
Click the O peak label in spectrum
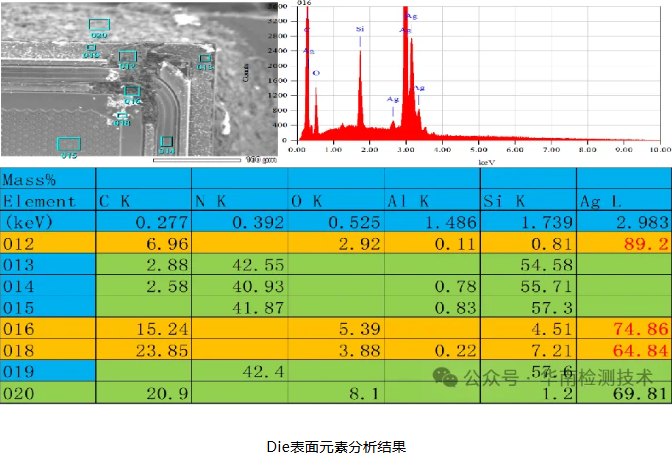[x=316, y=73]
